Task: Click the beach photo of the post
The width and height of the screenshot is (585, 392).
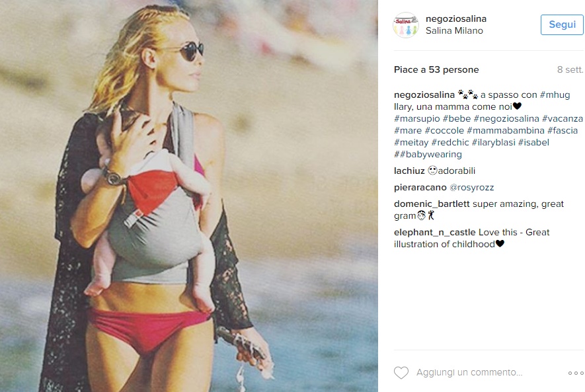Action: pyautogui.click(x=189, y=196)
